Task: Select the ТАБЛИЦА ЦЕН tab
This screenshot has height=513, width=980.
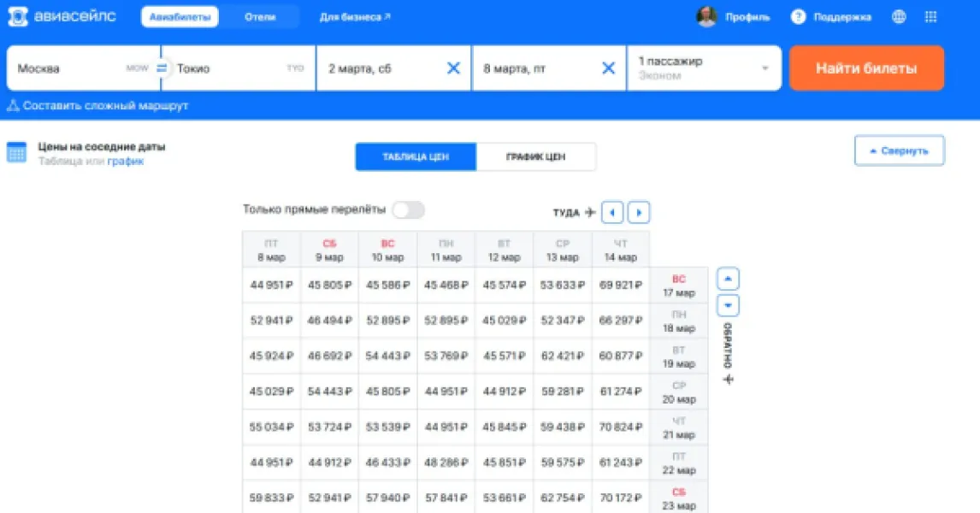Action: coord(416,156)
